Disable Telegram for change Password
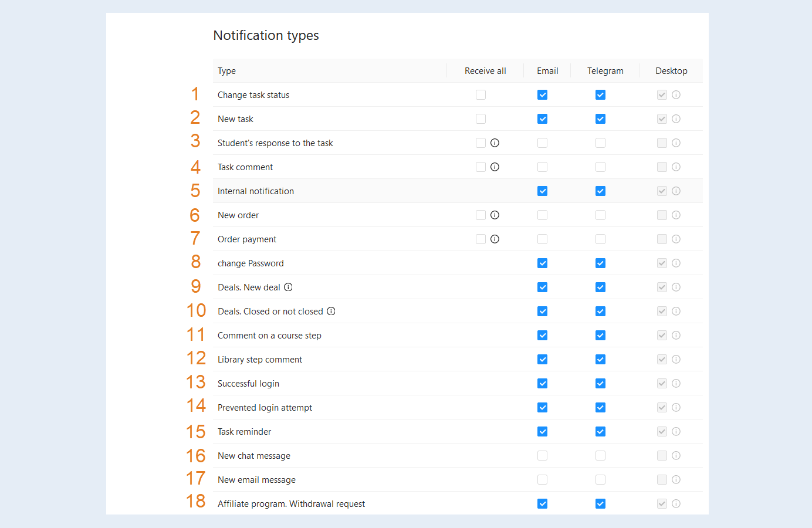The width and height of the screenshot is (812, 528). (600, 263)
